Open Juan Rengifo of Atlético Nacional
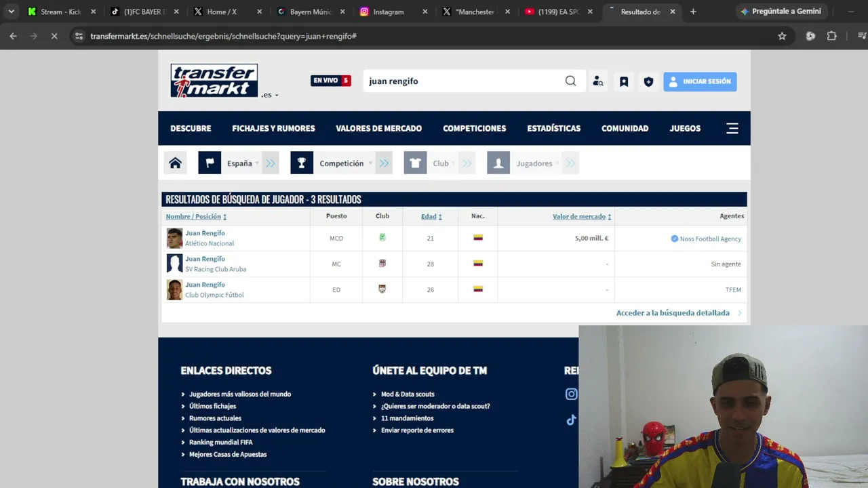 [x=205, y=233]
